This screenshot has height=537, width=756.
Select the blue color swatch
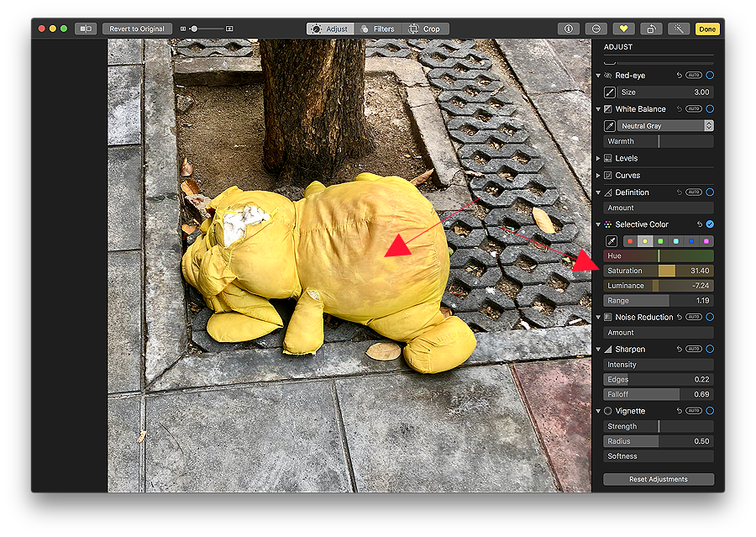[691, 241]
